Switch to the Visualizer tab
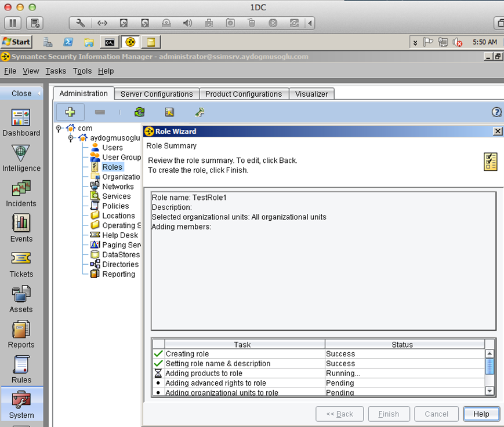The height and width of the screenshot is (427, 504). [x=311, y=94]
